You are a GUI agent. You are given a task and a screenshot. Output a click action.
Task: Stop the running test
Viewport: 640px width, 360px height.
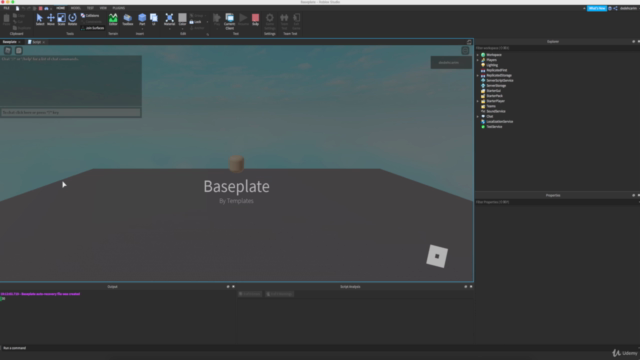[256, 19]
